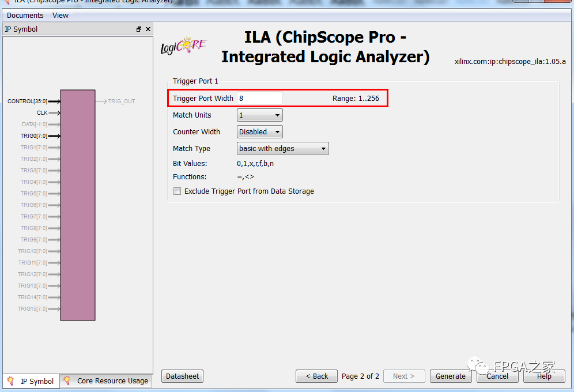Image resolution: width=574 pixels, height=392 pixels.
Task: Click the IP Symbol tab lightbulb icon
Action: (x=10, y=380)
